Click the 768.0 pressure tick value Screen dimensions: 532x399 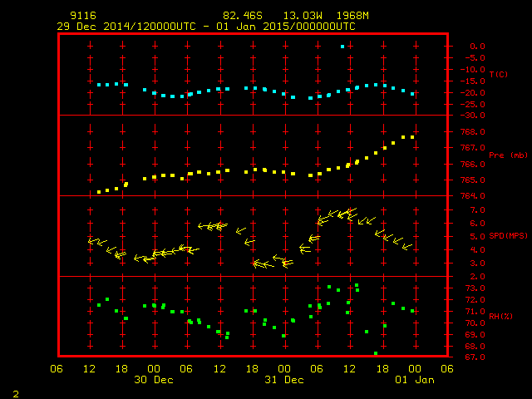(x=473, y=131)
